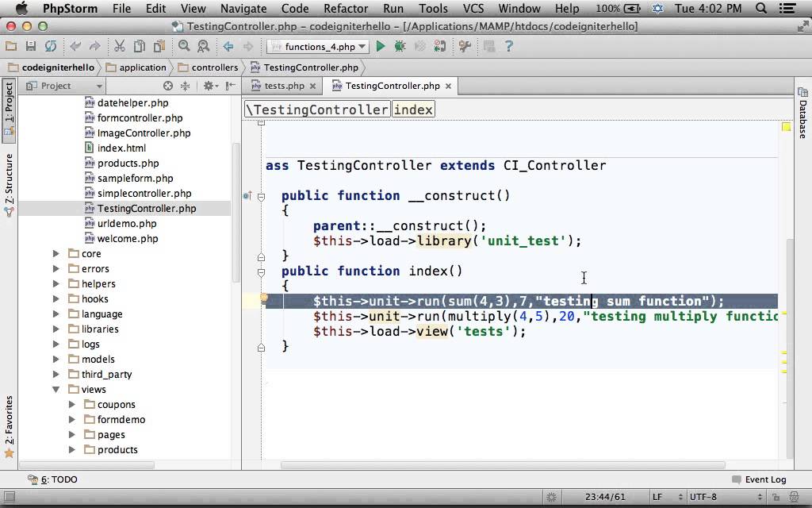Open the UTF-8 encoding selector
The image size is (812, 508).
[726, 497]
